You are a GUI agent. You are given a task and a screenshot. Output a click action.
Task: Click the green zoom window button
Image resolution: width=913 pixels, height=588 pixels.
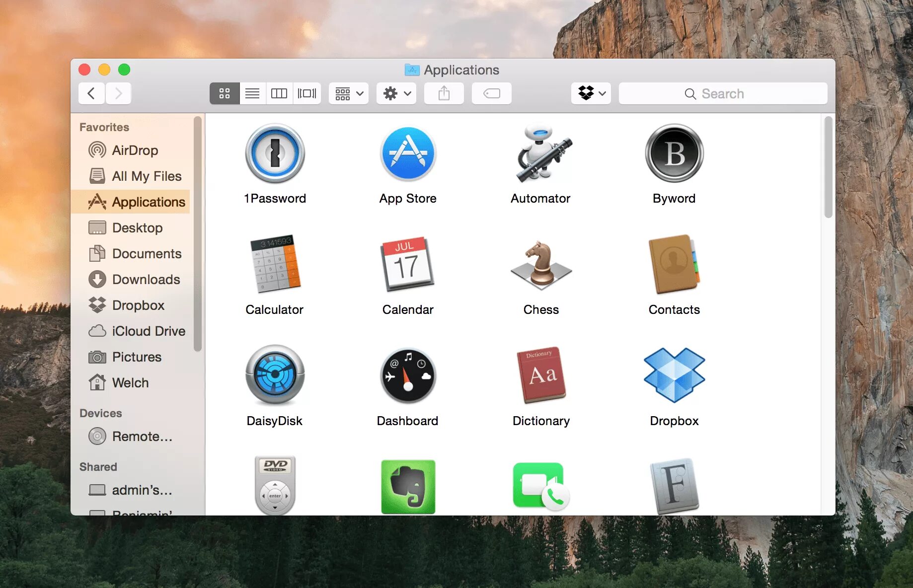pos(124,70)
